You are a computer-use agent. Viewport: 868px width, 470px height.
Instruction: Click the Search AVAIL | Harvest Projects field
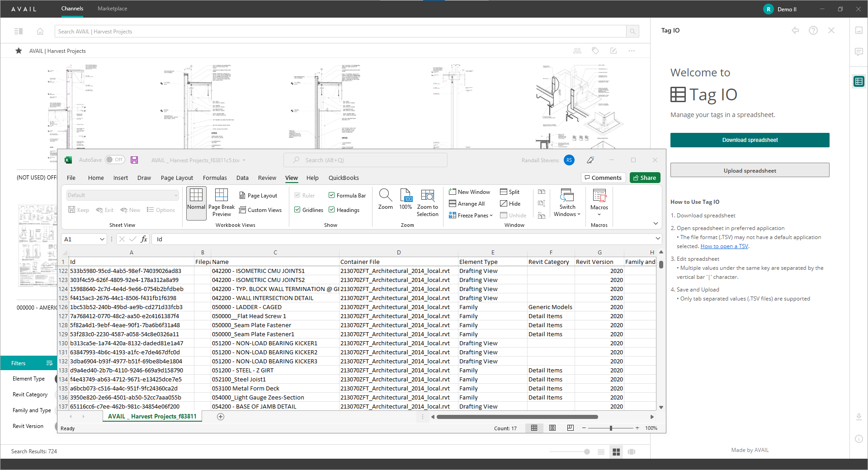340,31
